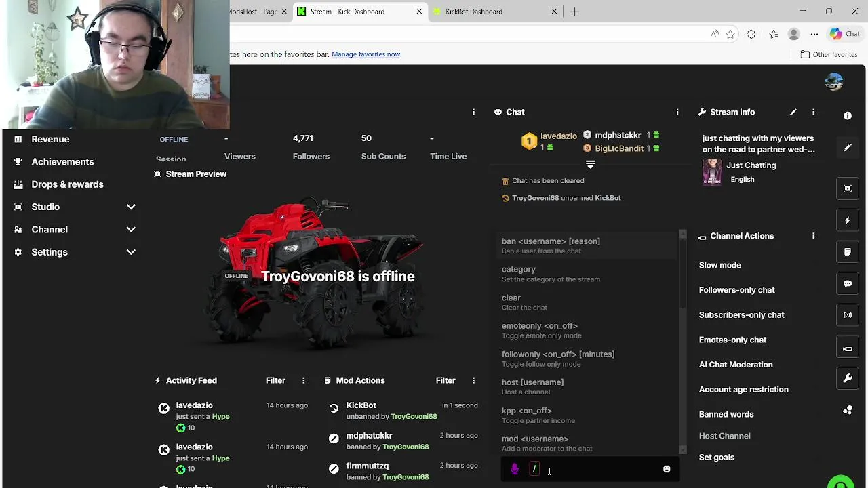
Task: Open the Stream info three-dot menu
Action: 813,112
